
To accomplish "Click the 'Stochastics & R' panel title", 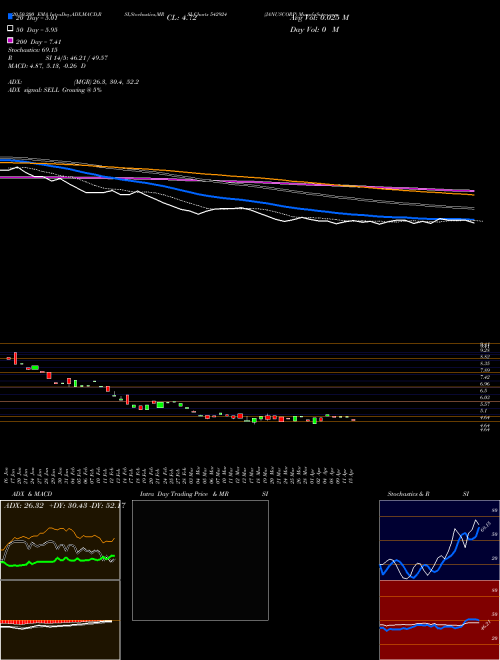I will coord(408,494).
